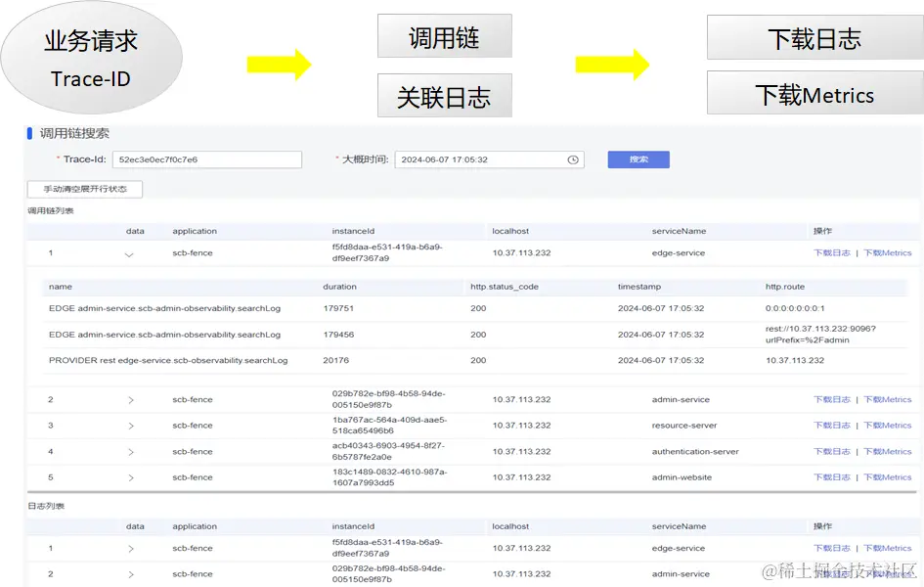Click instanceId acb40343-6903-4954-8f27-6b5787fe2a0e

[388, 451]
